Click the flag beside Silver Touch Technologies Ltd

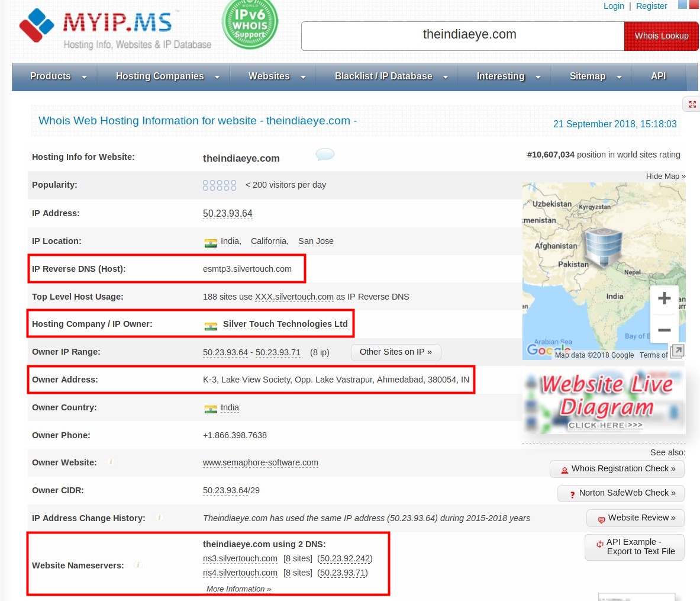[210, 326]
